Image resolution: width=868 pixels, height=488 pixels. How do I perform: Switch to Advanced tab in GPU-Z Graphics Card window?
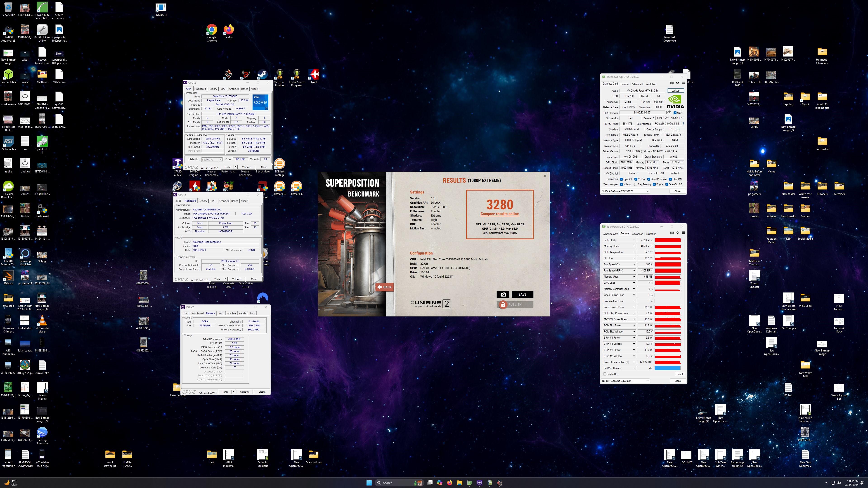[637, 84]
